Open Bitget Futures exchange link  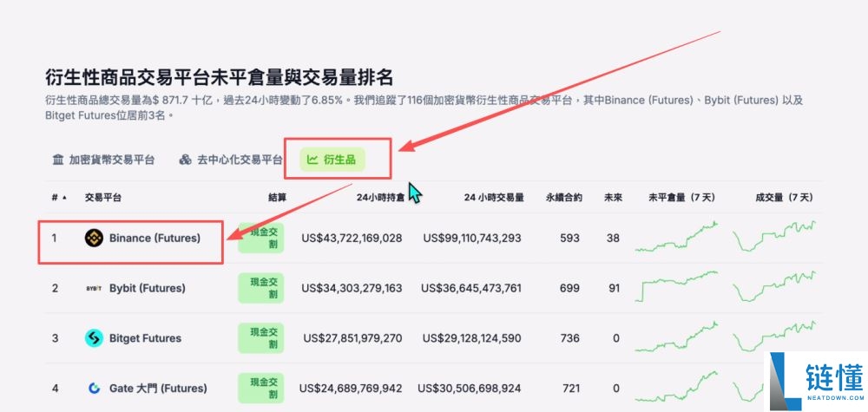point(145,338)
